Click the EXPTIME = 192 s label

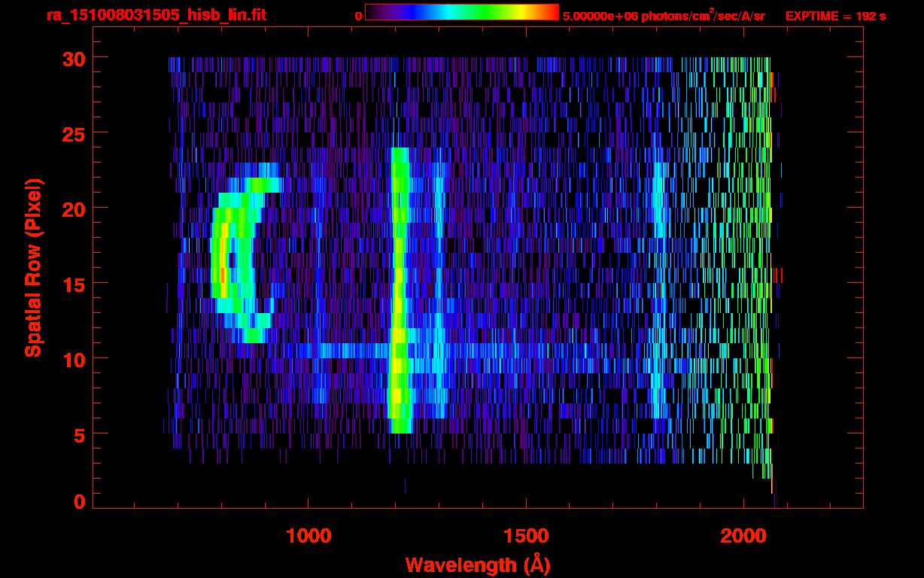click(x=835, y=16)
